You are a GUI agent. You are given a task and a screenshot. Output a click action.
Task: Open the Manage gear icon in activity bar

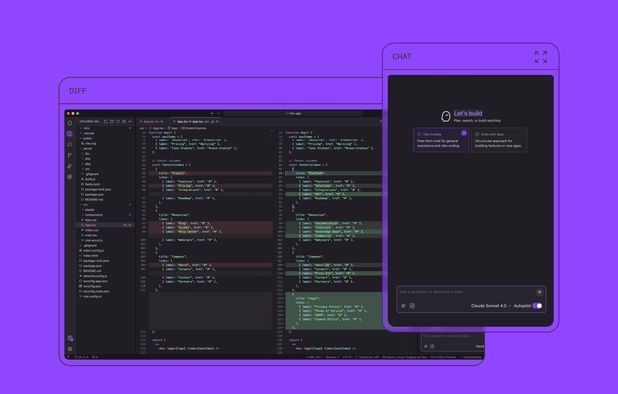point(70,349)
